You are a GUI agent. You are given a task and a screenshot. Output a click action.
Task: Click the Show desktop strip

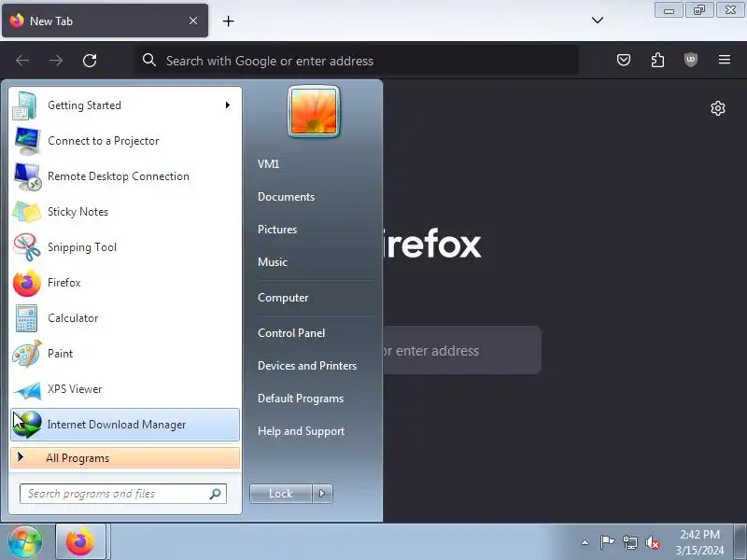coord(740,542)
